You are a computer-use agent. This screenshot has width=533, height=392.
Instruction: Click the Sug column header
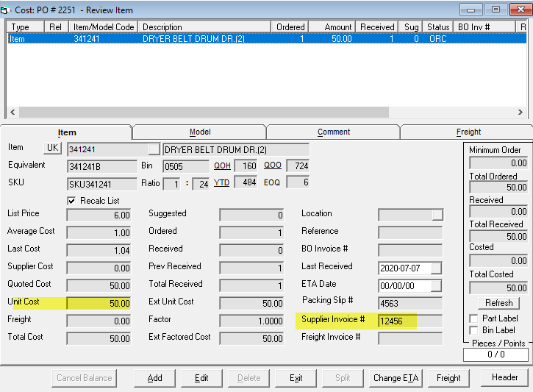click(410, 27)
